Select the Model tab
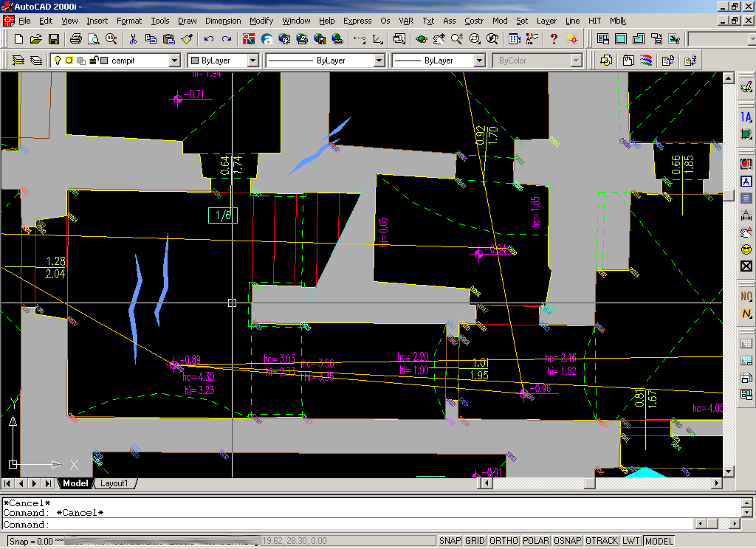 click(x=76, y=483)
